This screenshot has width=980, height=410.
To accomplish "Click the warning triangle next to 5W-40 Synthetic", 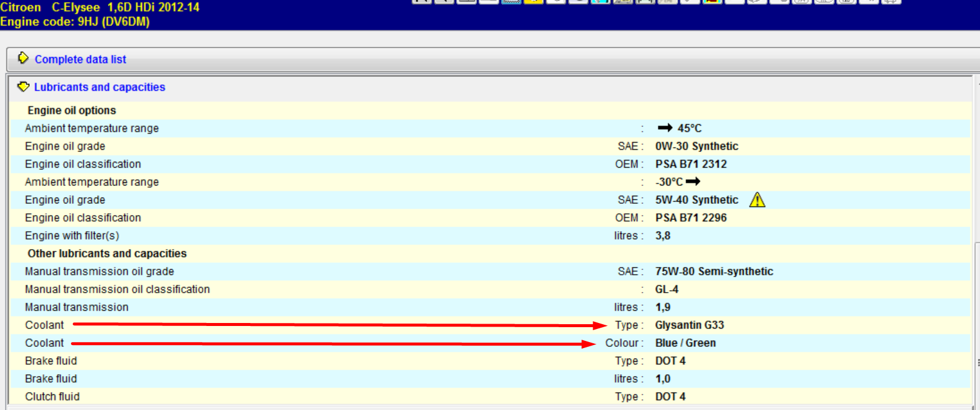I will click(757, 200).
